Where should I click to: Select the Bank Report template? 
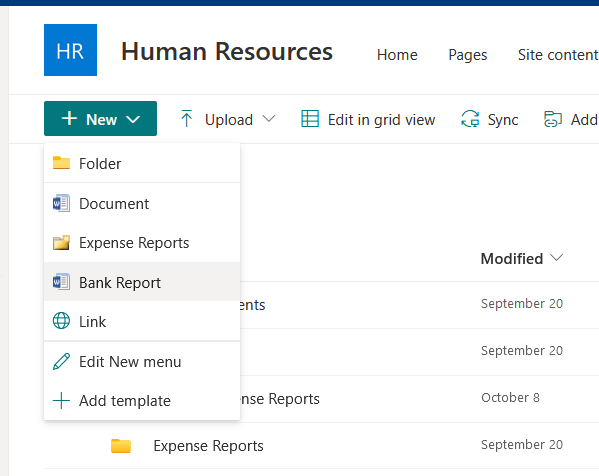[142, 282]
